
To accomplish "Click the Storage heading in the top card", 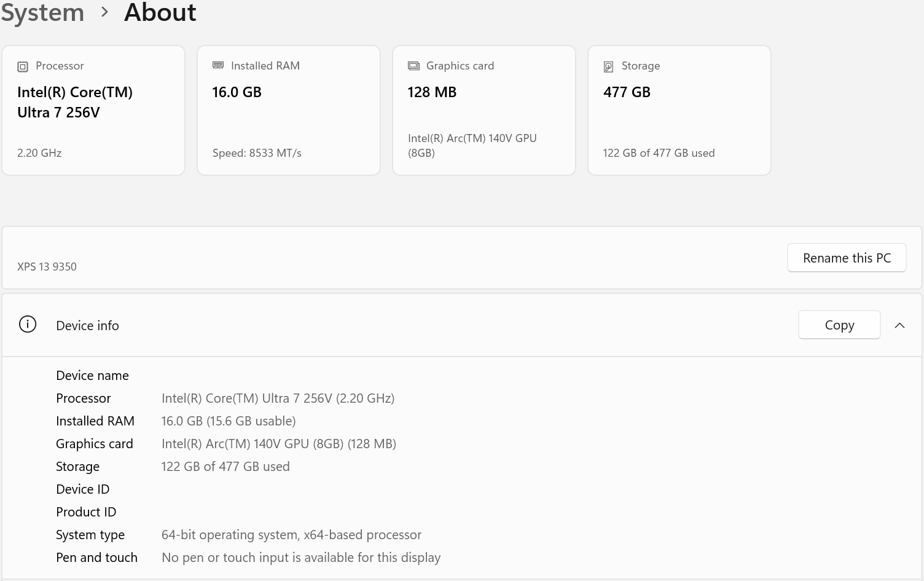I will pos(641,66).
